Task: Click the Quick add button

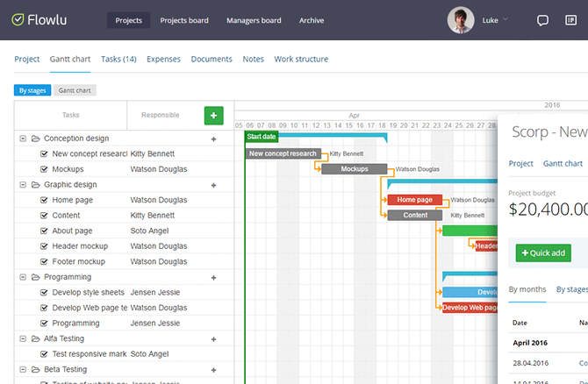Action: (x=543, y=252)
